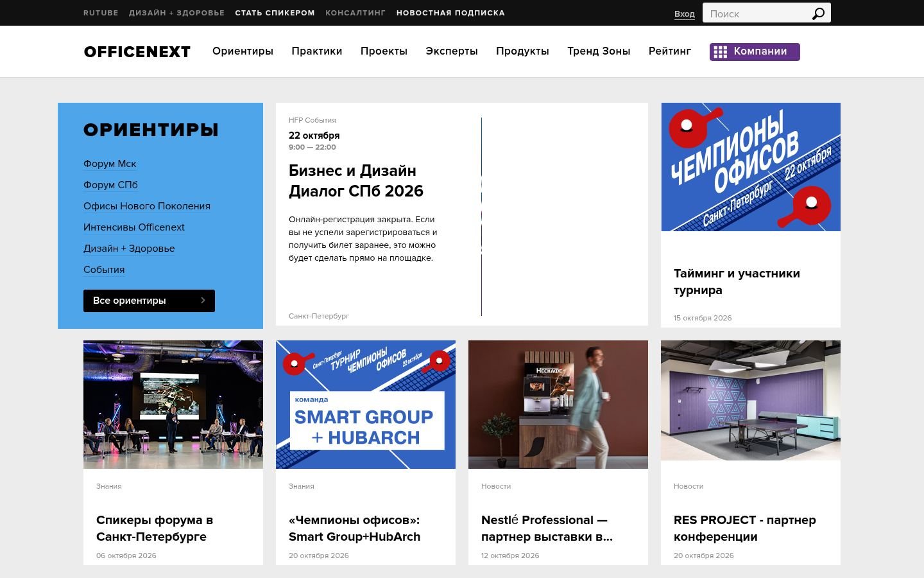This screenshot has width=924, height=578.
Task: Click the Все ориентиры button
Action: tap(149, 301)
